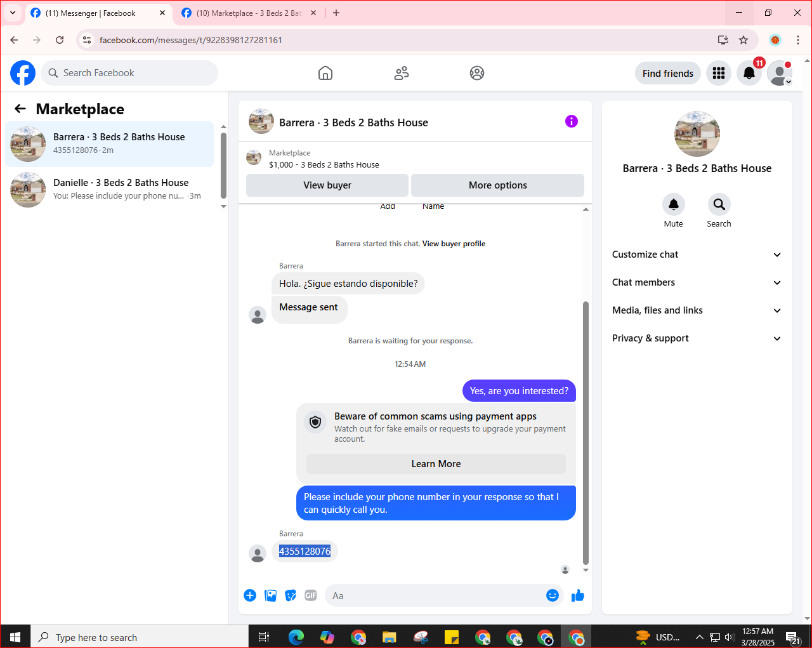
Task: Click the More options button
Action: pyautogui.click(x=498, y=185)
